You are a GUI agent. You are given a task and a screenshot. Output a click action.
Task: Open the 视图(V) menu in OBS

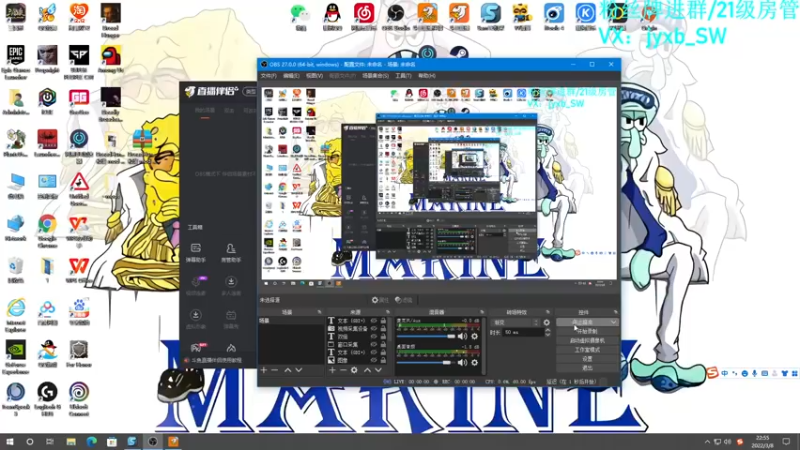pos(314,76)
